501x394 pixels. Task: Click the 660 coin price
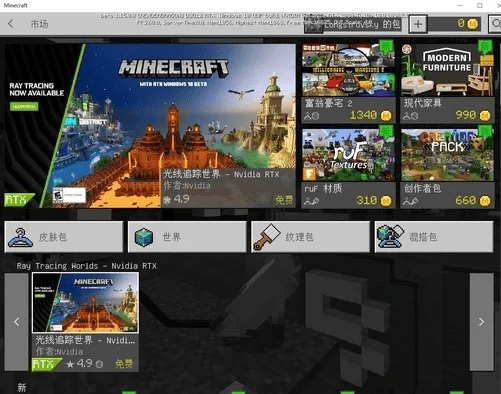click(x=465, y=200)
